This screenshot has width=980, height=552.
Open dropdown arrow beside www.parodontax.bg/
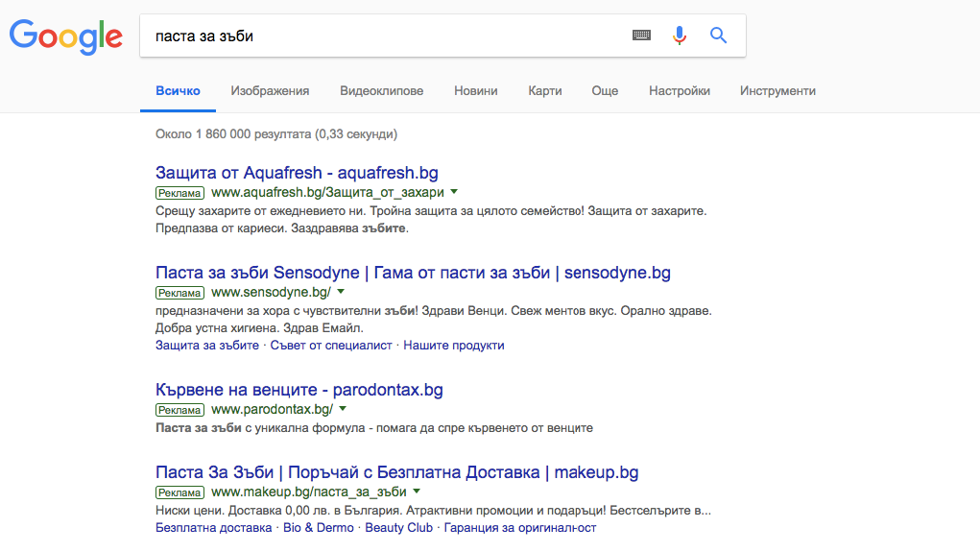click(343, 409)
